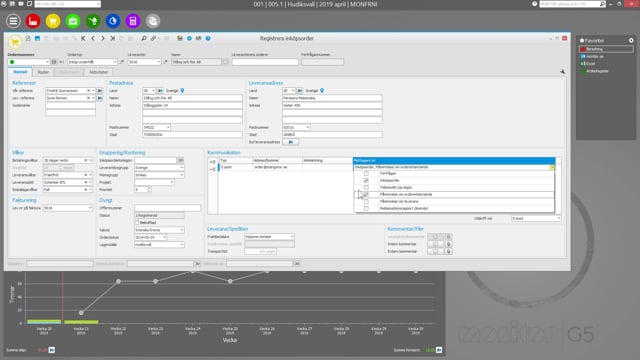Screen dimensions: 640x360
Task: Switch to the Aktiviteter tab
Action: click(x=99, y=72)
